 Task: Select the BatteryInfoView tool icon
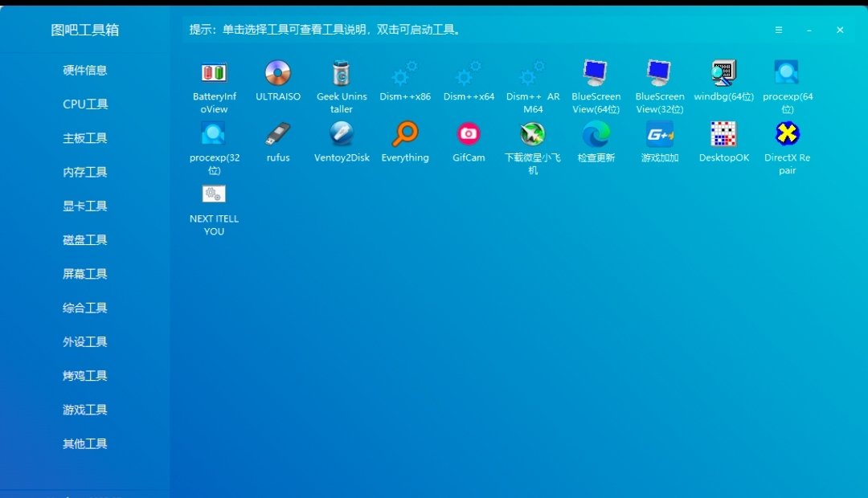coord(214,72)
